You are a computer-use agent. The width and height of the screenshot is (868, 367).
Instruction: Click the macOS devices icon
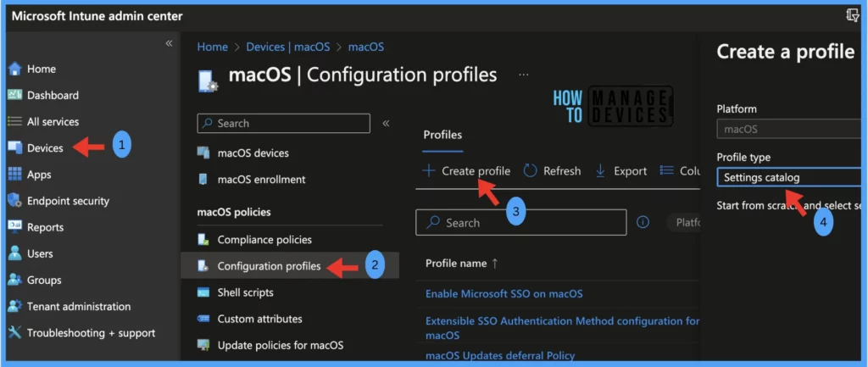pos(203,153)
